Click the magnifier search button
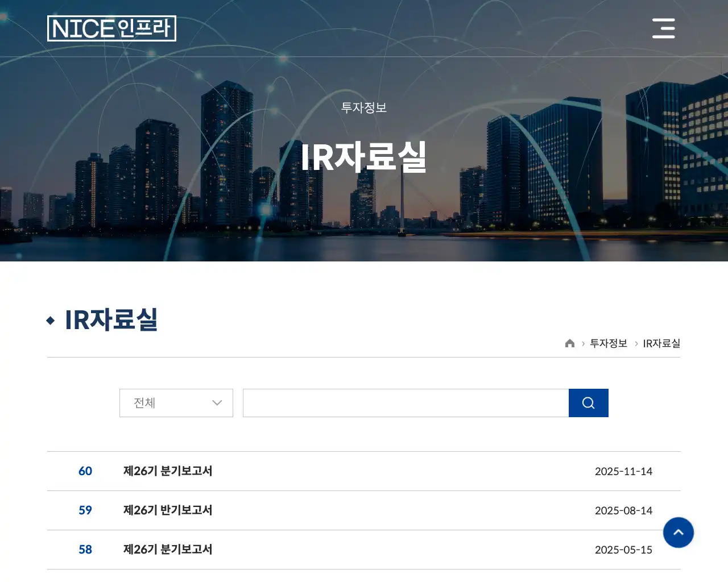The width and height of the screenshot is (728, 582). coord(588,403)
